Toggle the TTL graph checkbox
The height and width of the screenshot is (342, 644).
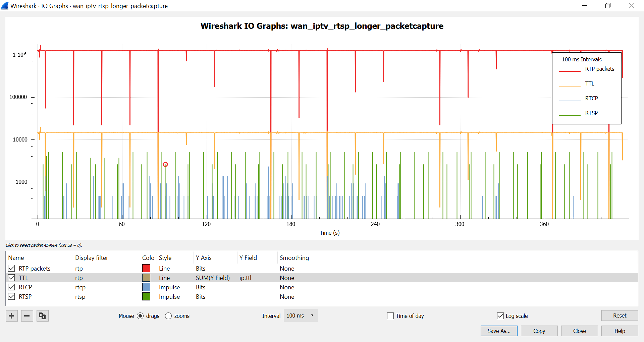tap(12, 278)
